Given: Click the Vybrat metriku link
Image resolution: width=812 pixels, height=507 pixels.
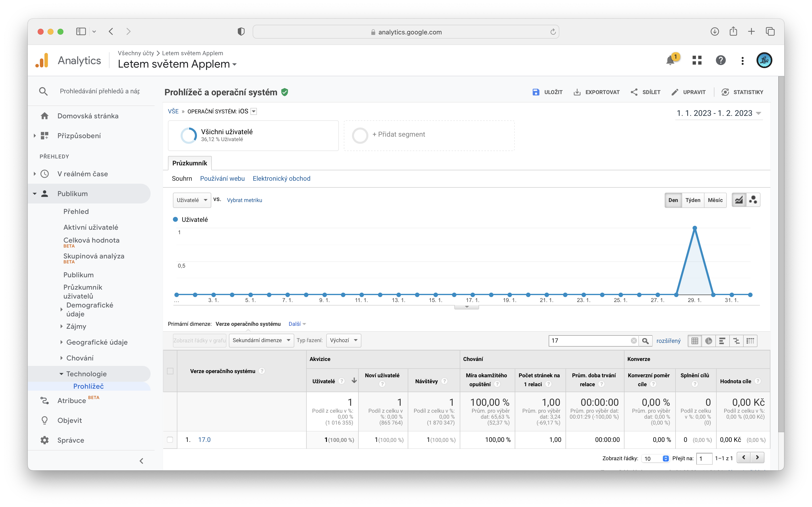Looking at the screenshot, I should point(244,200).
